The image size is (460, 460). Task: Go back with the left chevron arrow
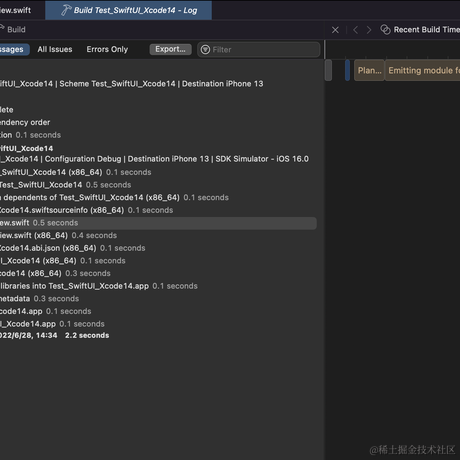355,30
